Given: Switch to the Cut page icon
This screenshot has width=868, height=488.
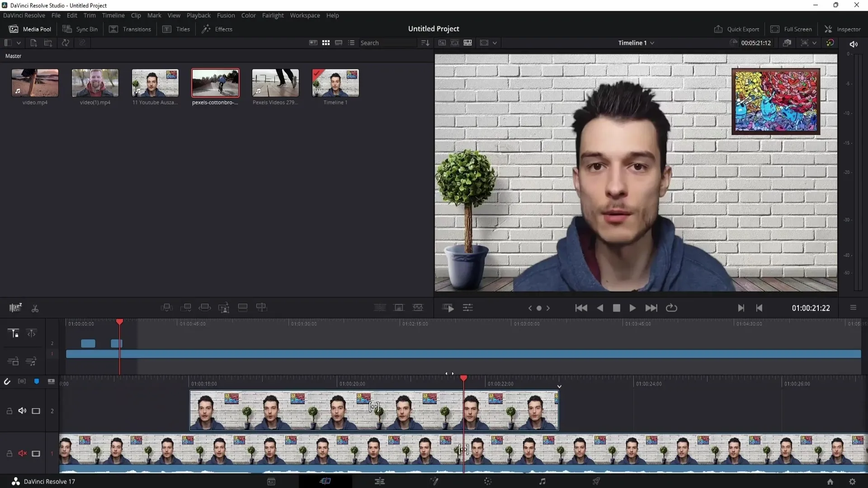Looking at the screenshot, I should click(325, 481).
